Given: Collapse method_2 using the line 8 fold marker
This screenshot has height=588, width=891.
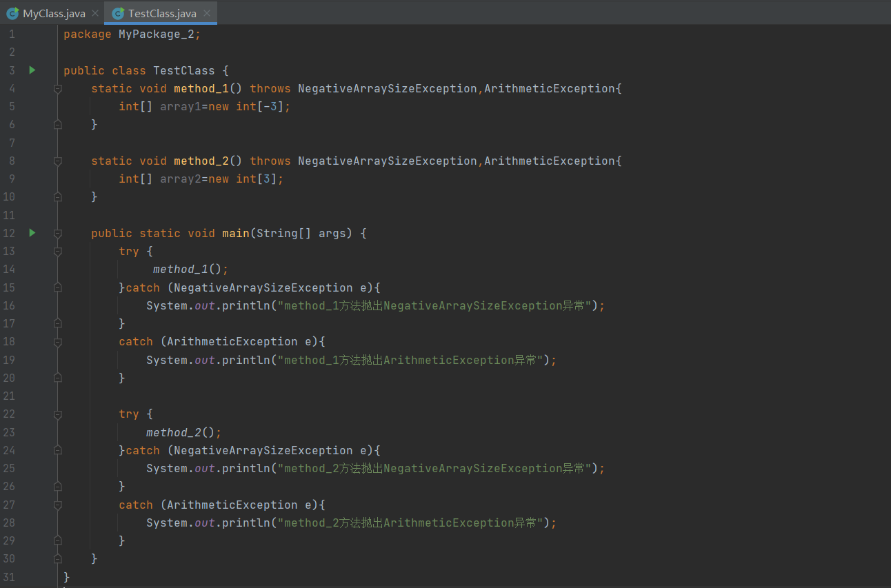Looking at the screenshot, I should tap(58, 161).
